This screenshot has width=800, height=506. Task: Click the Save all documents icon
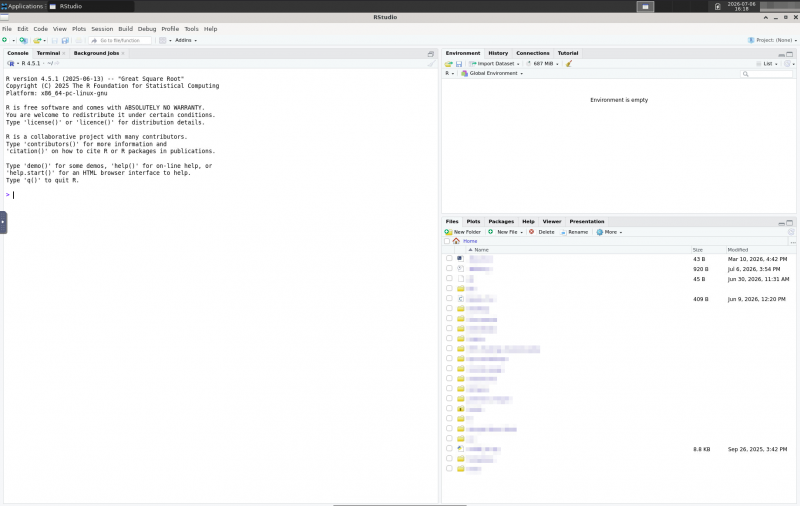65,40
